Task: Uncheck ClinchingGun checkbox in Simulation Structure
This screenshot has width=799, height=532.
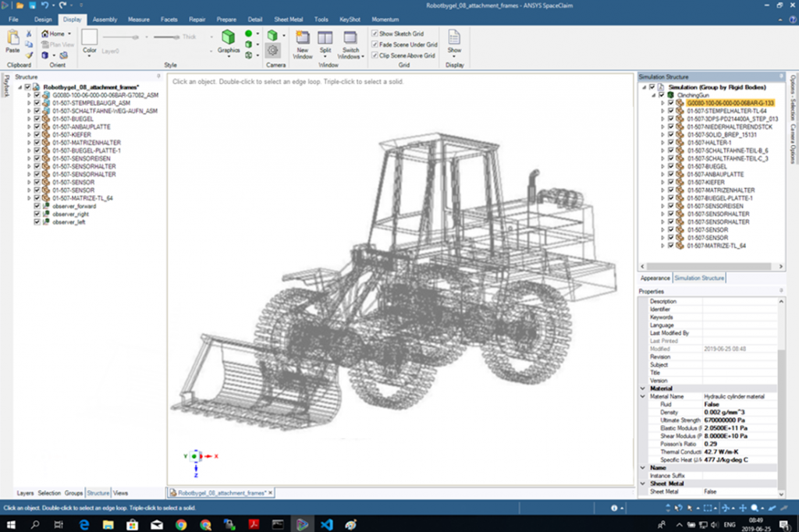Action: [662, 95]
